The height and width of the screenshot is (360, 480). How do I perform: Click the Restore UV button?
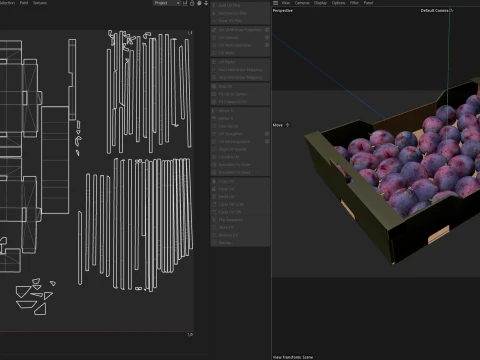click(240, 235)
